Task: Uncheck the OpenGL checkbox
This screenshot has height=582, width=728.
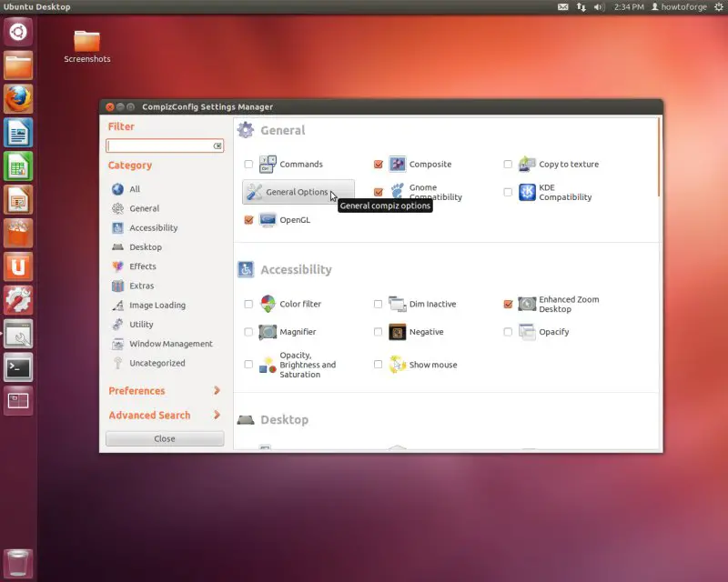Action: (248, 220)
